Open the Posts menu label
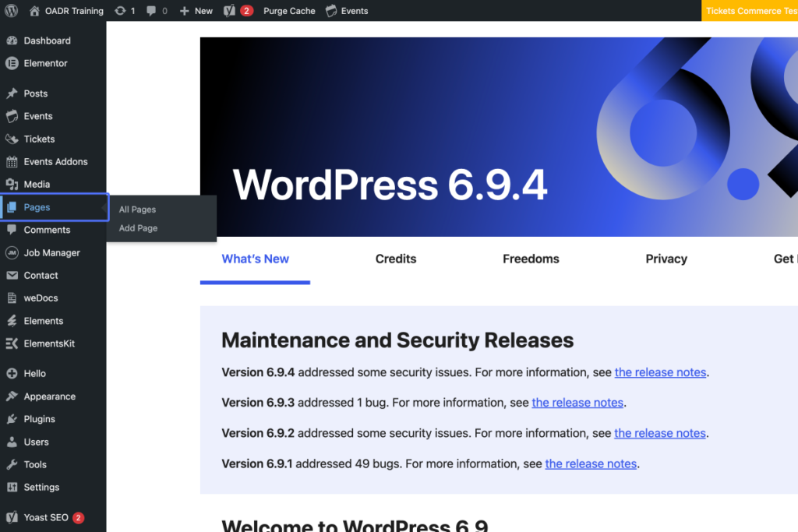 click(x=36, y=93)
